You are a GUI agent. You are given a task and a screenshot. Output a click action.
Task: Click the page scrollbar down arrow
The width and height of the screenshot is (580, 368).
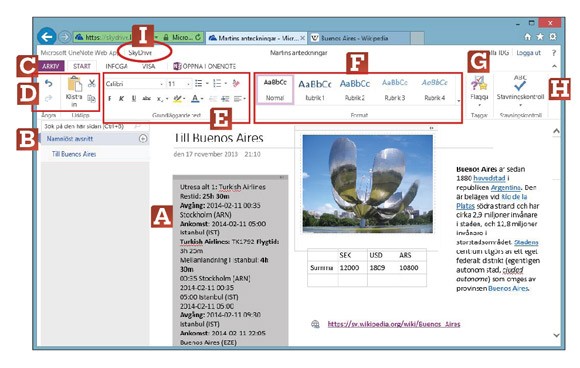(556, 335)
